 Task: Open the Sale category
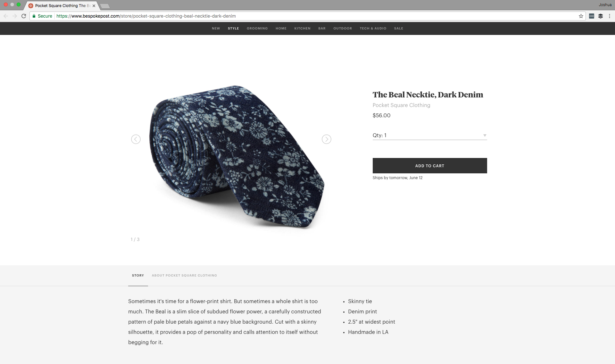coord(398,29)
